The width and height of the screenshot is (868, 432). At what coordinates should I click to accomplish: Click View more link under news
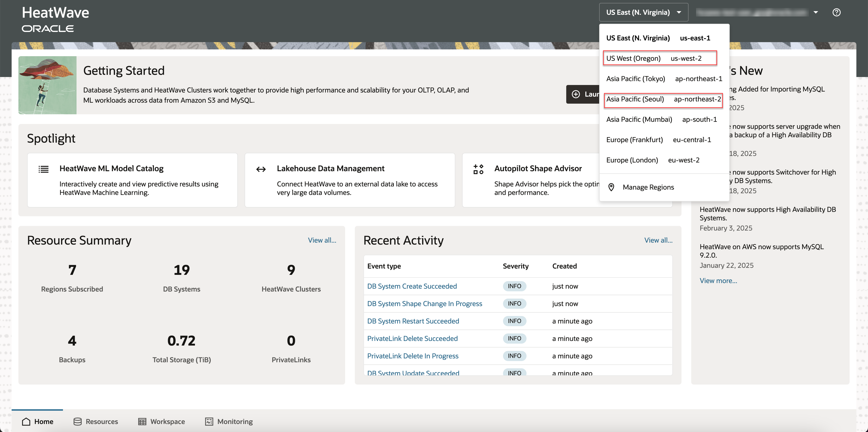[x=718, y=281]
